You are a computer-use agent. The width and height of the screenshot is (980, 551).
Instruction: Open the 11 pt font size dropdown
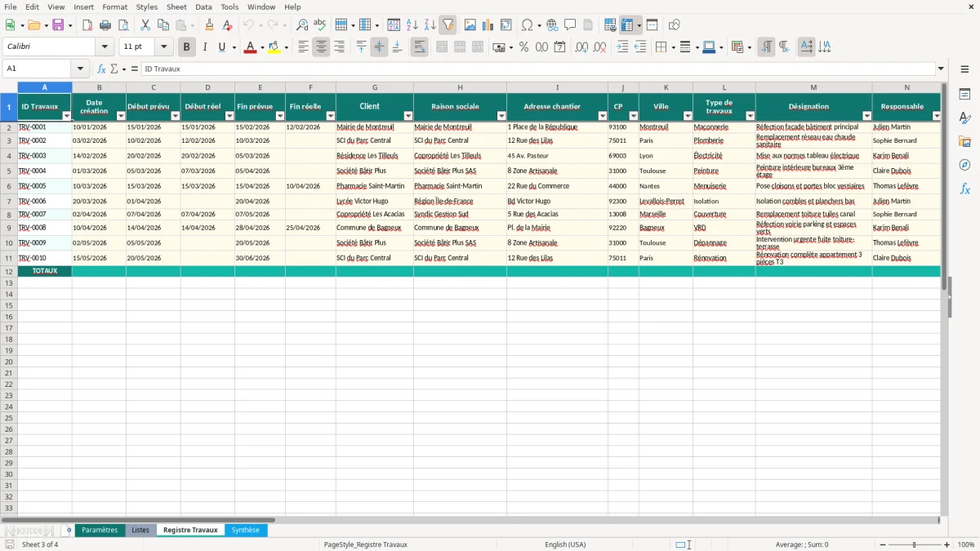point(163,47)
